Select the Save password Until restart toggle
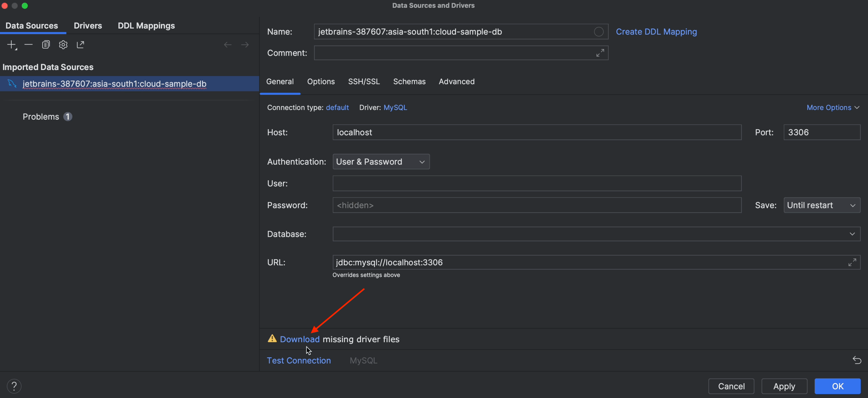This screenshot has height=398, width=868. (x=822, y=205)
